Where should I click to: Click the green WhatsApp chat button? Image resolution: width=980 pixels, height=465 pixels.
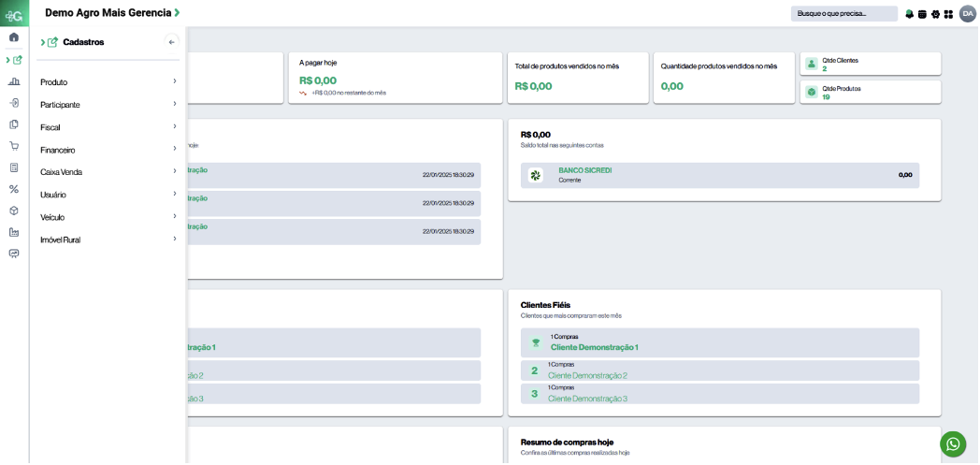pyautogui.click(x=952, y=443)
